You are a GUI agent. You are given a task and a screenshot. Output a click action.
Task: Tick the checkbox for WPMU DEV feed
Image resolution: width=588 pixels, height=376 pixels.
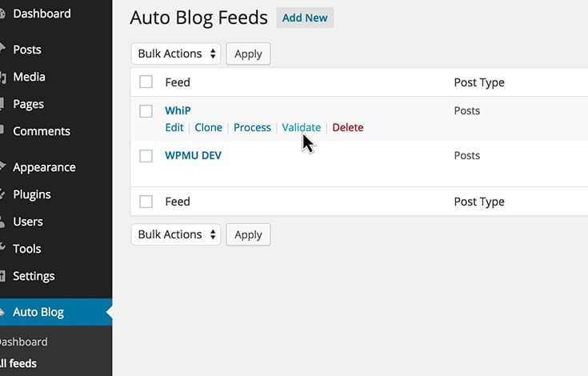tap(146, 155)
